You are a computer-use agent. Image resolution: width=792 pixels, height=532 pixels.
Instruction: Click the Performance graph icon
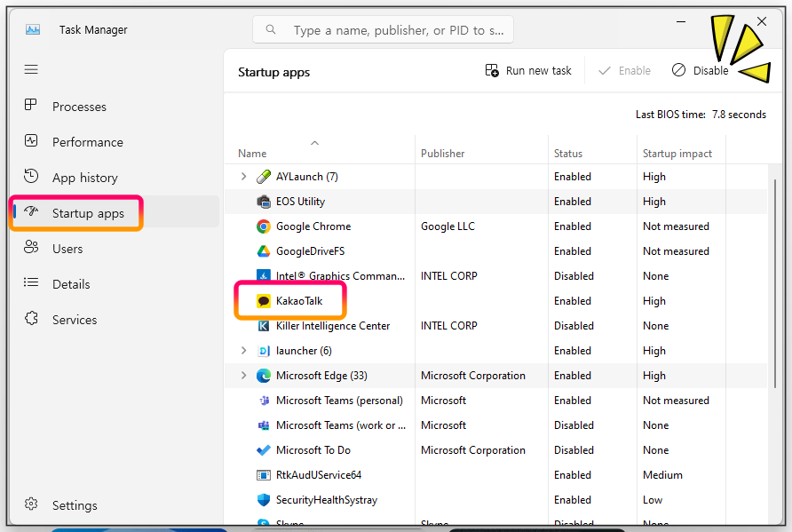(31, 140)
